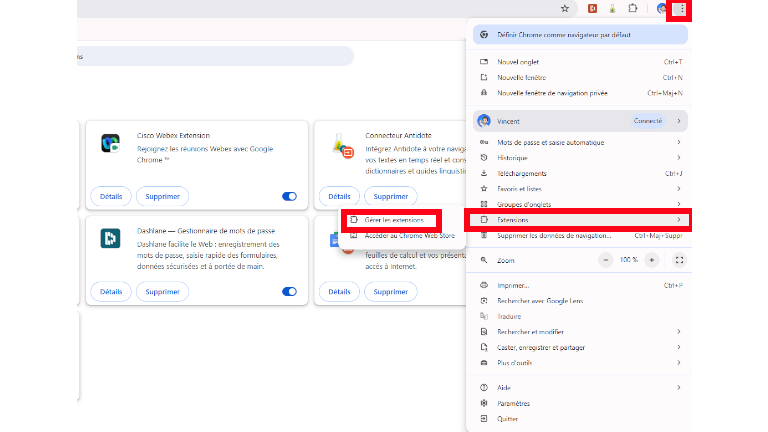Expand the Favoris et listes submenu
Image resolution: width=768 pixels, height=432 pixels.
pos(580,189)
